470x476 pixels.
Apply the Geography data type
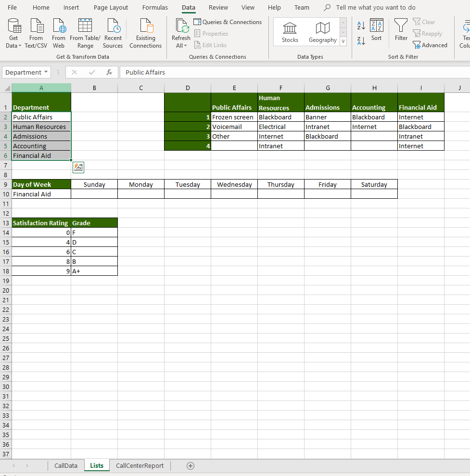(x=322, y=32)
